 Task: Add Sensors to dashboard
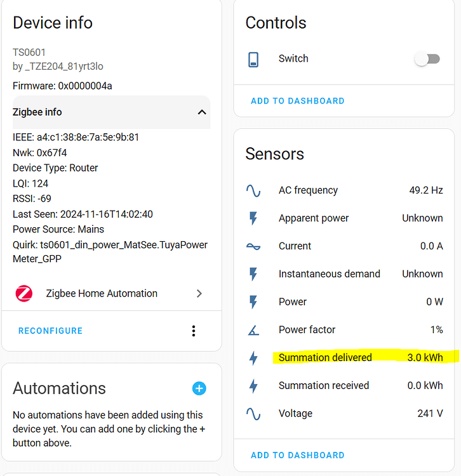[297, 455]
